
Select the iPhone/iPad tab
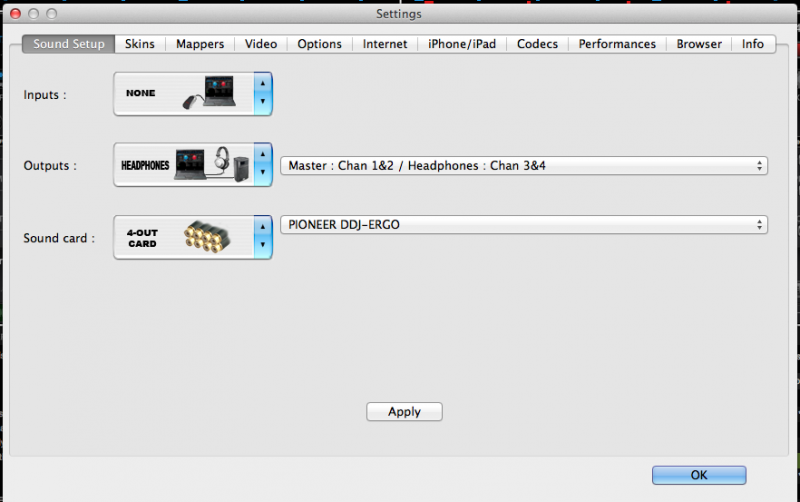[462, 44]
